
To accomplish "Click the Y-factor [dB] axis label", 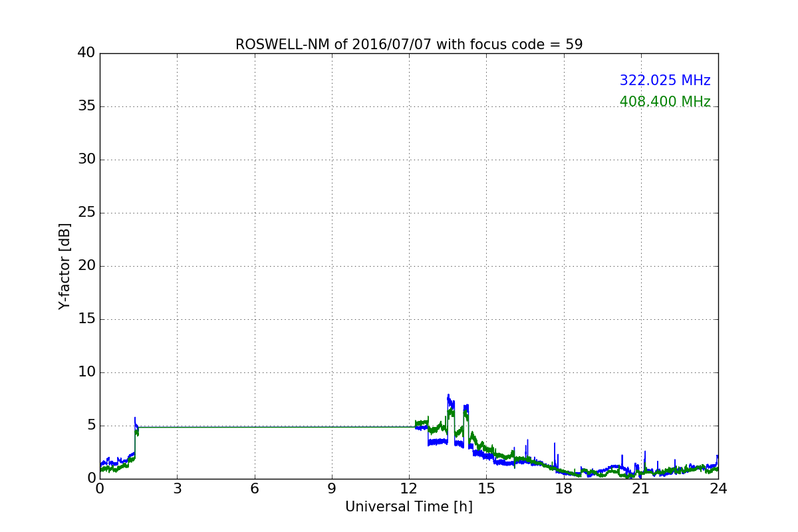I will [x=65, y=266].
